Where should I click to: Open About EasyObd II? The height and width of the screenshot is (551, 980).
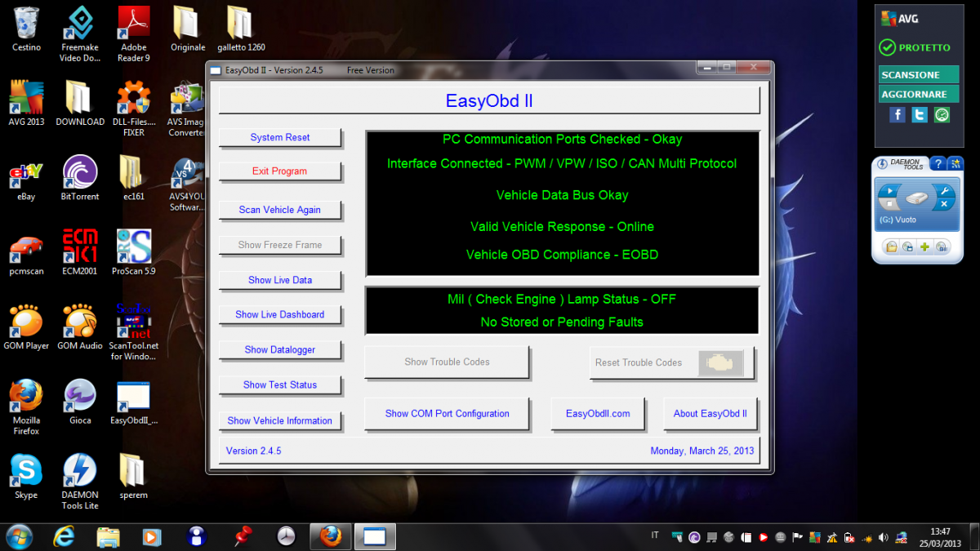(x=710, y=414)
